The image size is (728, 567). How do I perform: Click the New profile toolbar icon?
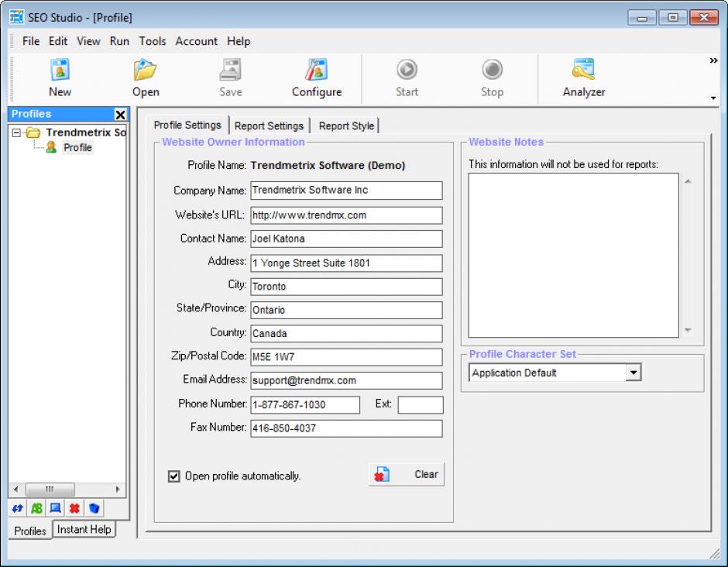point(60,70)
